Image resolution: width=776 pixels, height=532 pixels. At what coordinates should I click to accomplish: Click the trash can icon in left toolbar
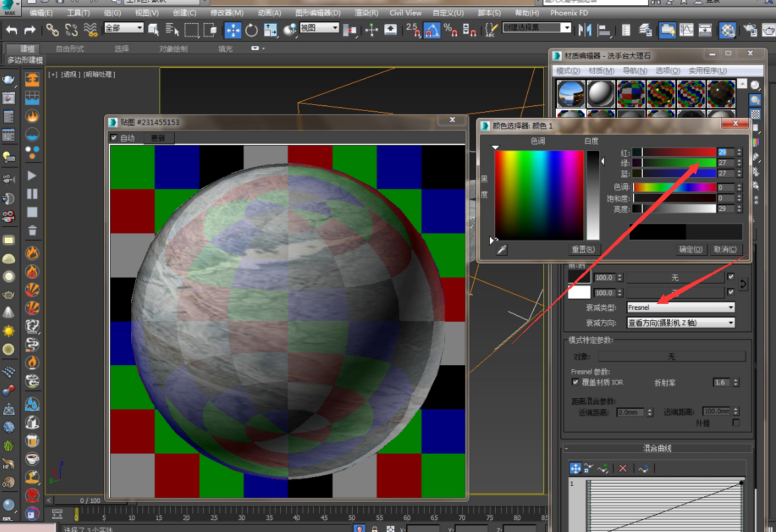tap(32, 231)
